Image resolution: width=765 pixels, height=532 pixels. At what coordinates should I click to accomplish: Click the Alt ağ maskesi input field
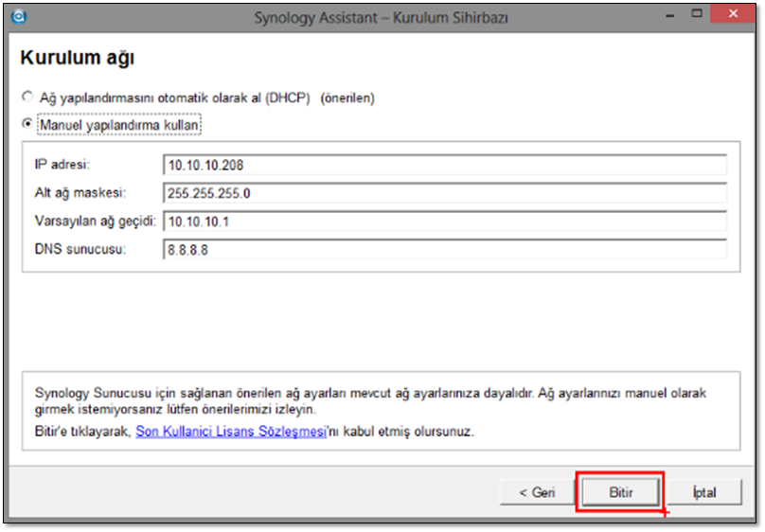pos(445,193)
